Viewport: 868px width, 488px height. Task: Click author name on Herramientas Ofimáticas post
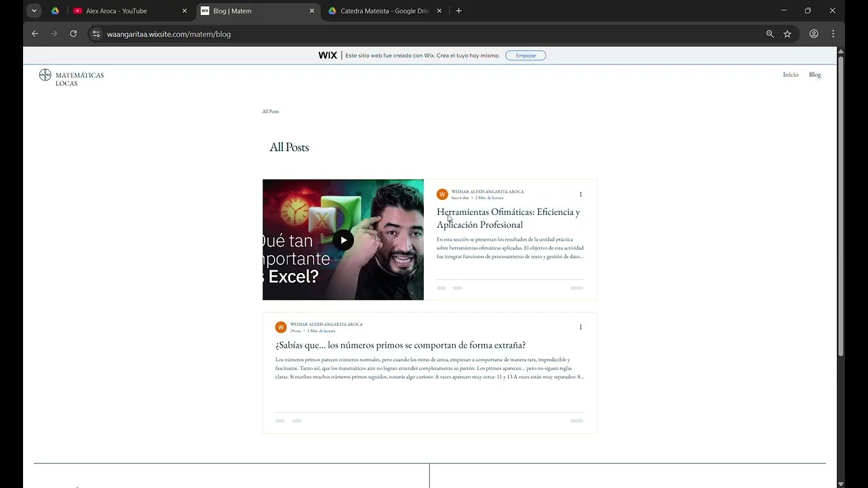pyautogui.click(x=488, y=192)
